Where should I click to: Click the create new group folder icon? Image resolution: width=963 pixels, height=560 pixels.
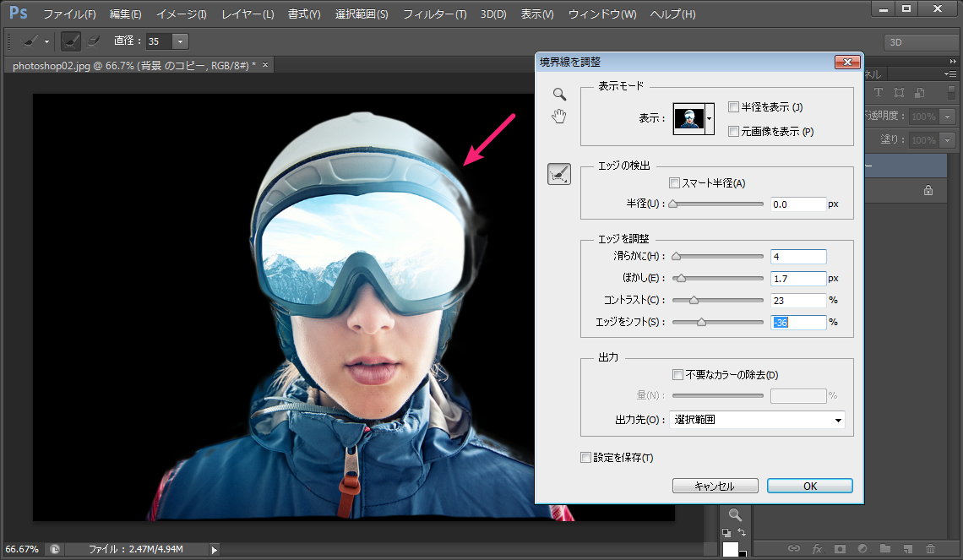[x=884, y=549]
